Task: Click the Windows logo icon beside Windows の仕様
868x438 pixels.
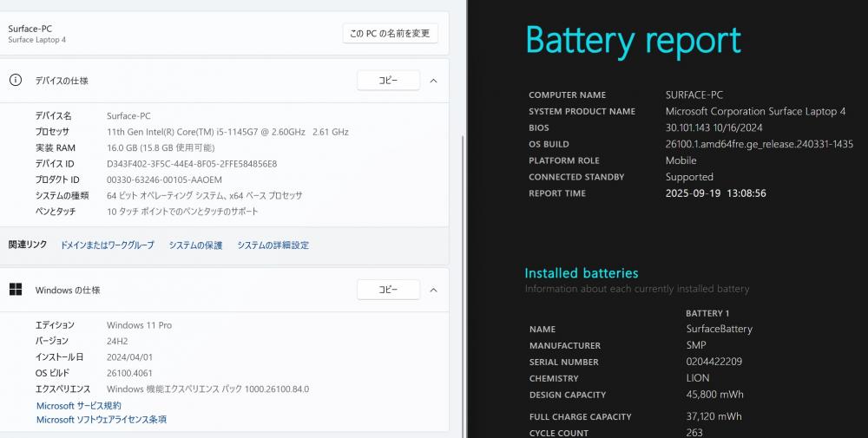Action: click(15, 290)
